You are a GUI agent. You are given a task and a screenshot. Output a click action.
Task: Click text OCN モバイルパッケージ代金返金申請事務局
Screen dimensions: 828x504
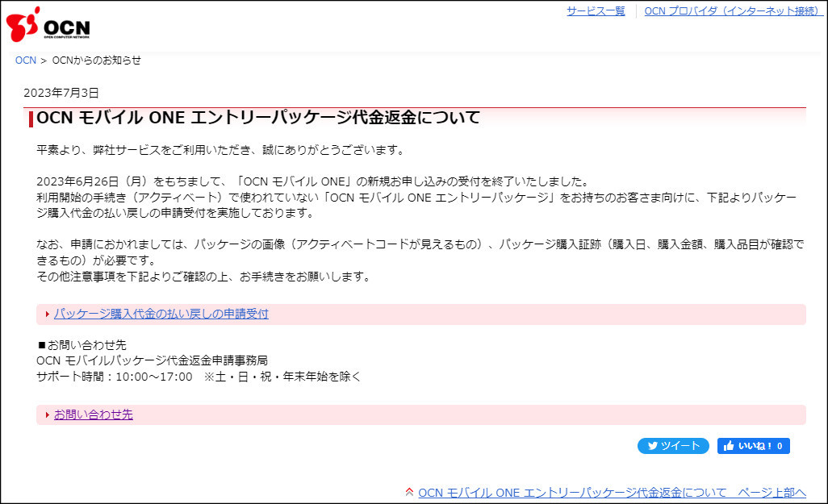tap(152, 360)
